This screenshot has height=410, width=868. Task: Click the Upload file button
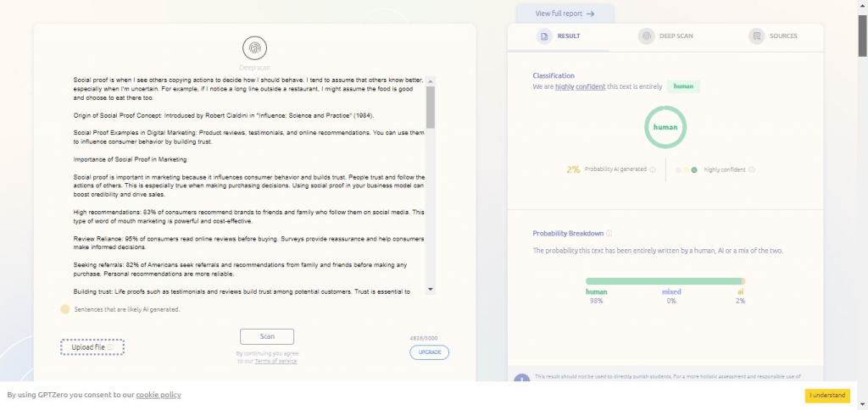tap(92, 347)
